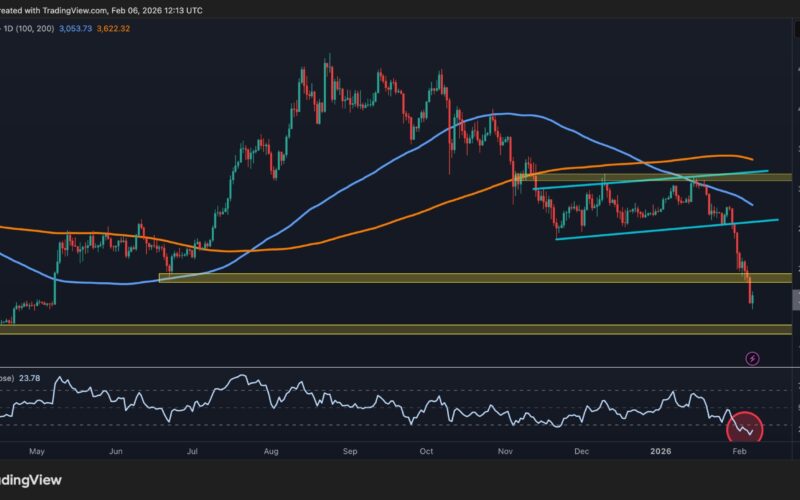The height and width of the screenshot is (500, 800).
Task: Click the gray current price label on price axis
Action: click(795, 299)
